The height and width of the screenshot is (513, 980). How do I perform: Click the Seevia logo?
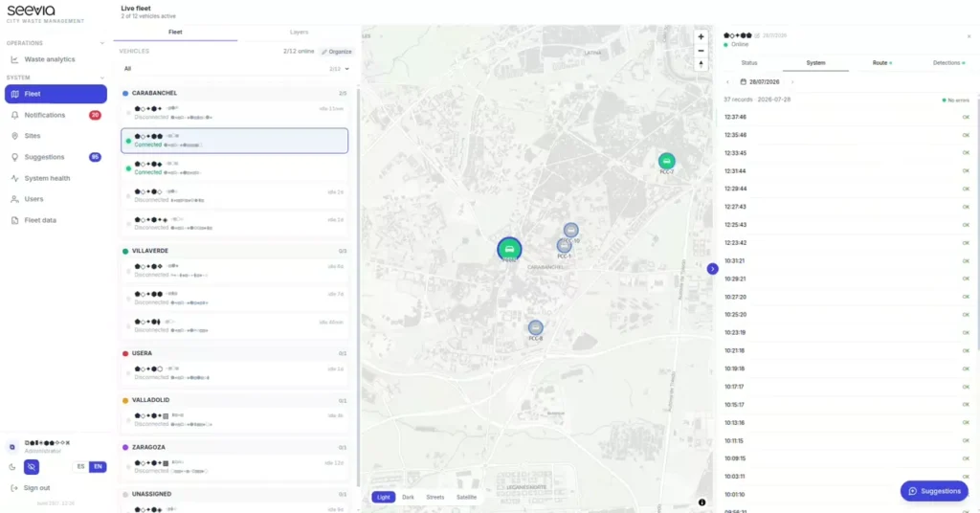pos(32,11)
